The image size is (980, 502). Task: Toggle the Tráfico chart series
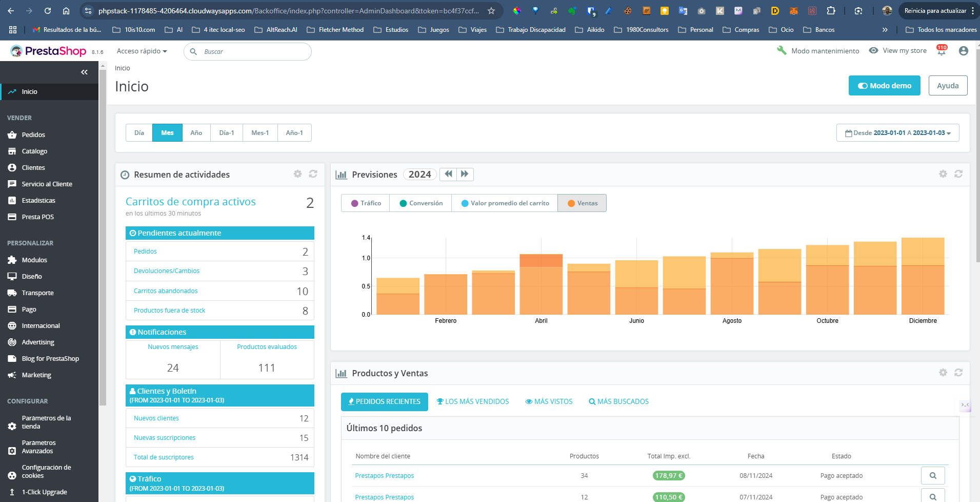click(366, 203)
